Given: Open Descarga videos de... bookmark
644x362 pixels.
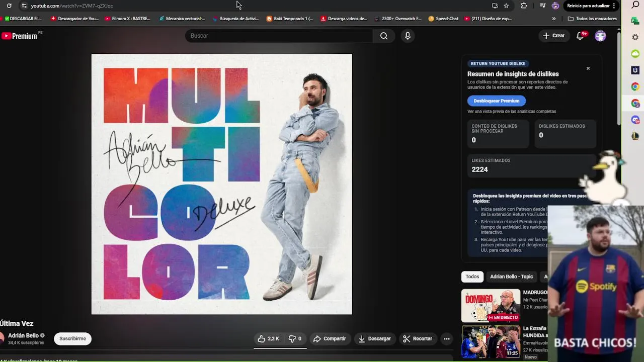Looking at the screenshot, I should coord(344,19).
